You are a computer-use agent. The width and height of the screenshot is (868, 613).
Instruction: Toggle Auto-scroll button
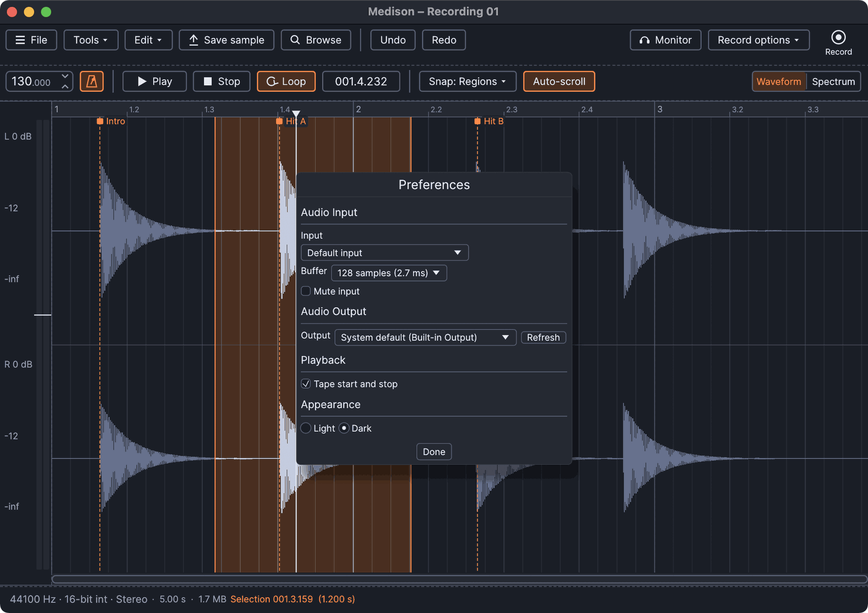pos(559,81)
